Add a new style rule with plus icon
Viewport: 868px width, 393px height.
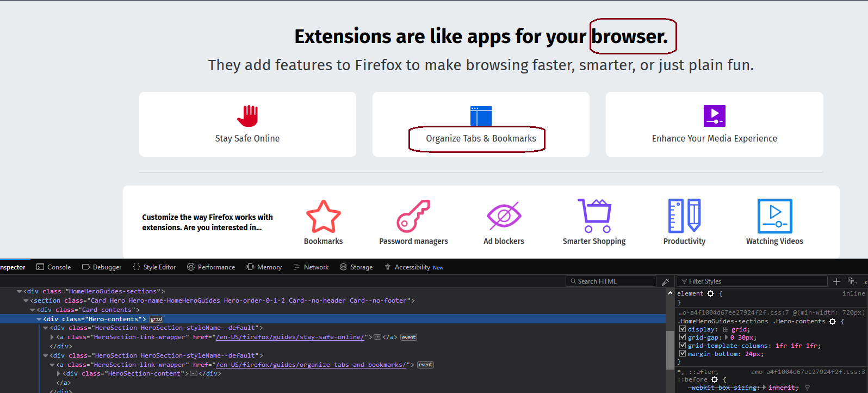pyautogui.click(x=836, y=281)
